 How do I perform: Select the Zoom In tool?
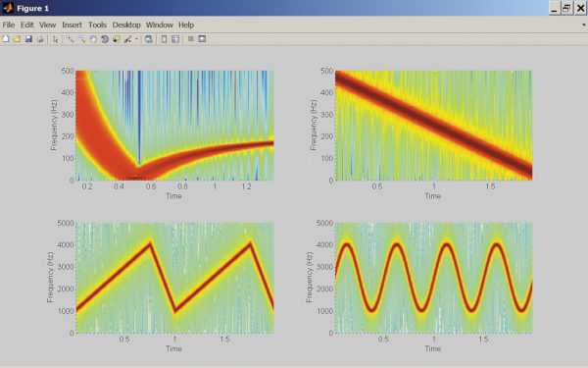[71, 39]
